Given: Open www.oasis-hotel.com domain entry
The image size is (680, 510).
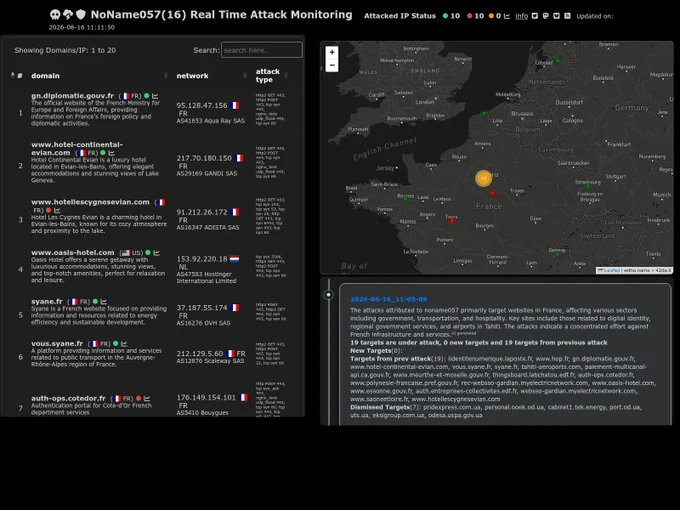Looking at the screenshot, I should (72, 252).
